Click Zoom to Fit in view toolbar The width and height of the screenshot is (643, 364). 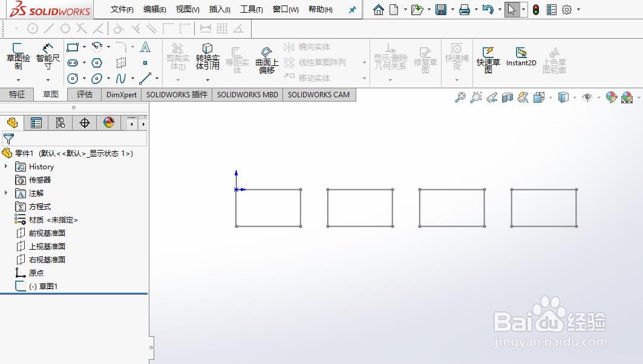tap(460, 97)
